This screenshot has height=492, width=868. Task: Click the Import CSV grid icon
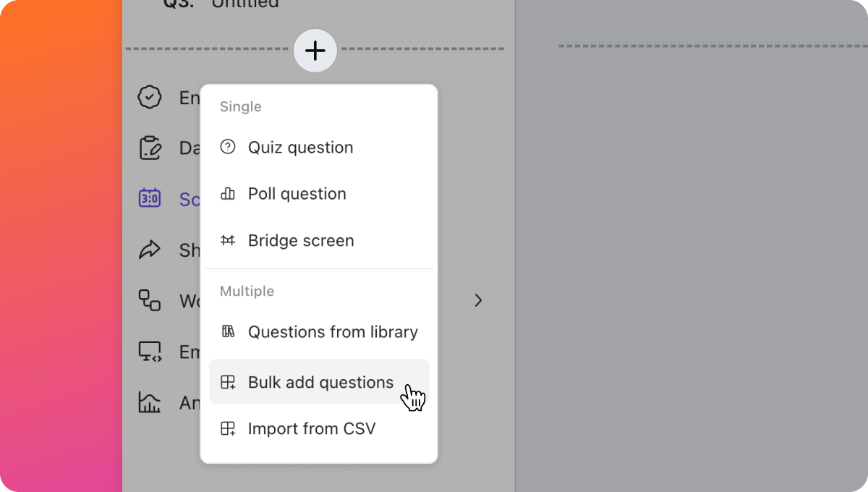pos(228,428)
